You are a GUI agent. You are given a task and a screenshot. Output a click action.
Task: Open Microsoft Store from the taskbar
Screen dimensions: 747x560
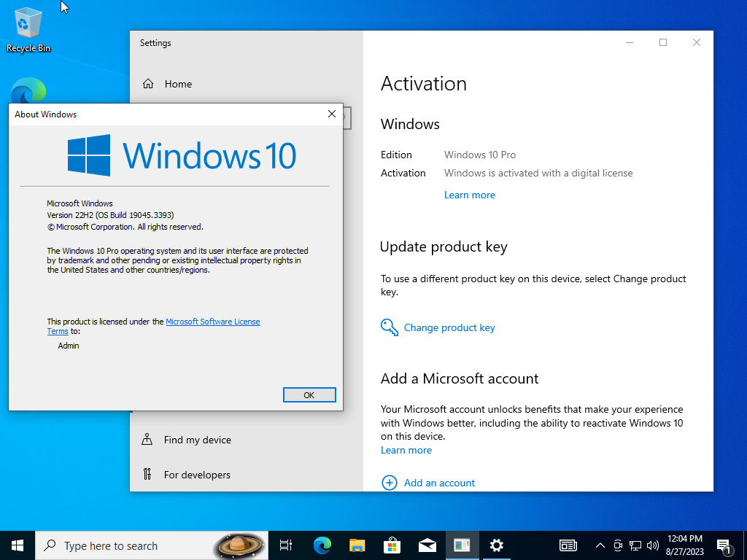(x=392, y=545)
